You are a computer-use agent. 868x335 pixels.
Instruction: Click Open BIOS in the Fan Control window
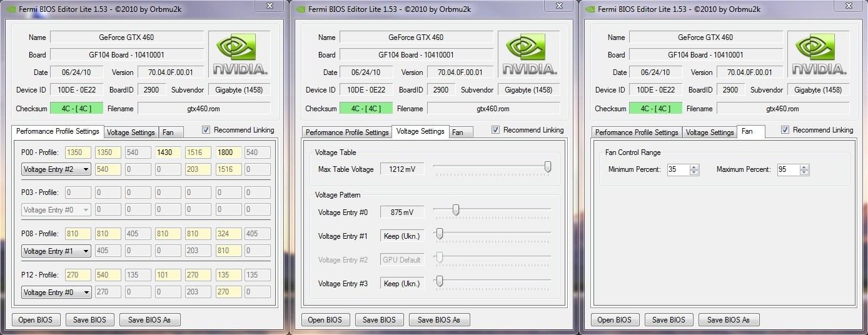pos(615,319)
